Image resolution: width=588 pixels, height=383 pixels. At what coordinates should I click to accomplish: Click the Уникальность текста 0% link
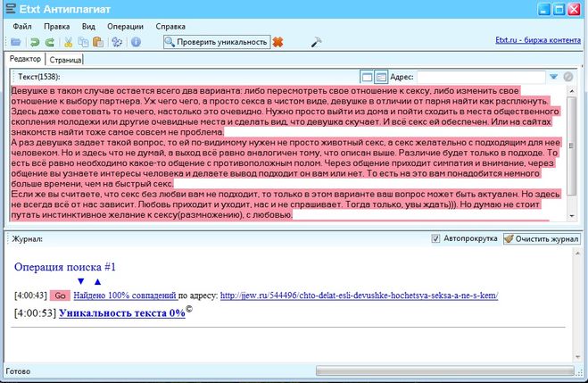pos(122,312)
